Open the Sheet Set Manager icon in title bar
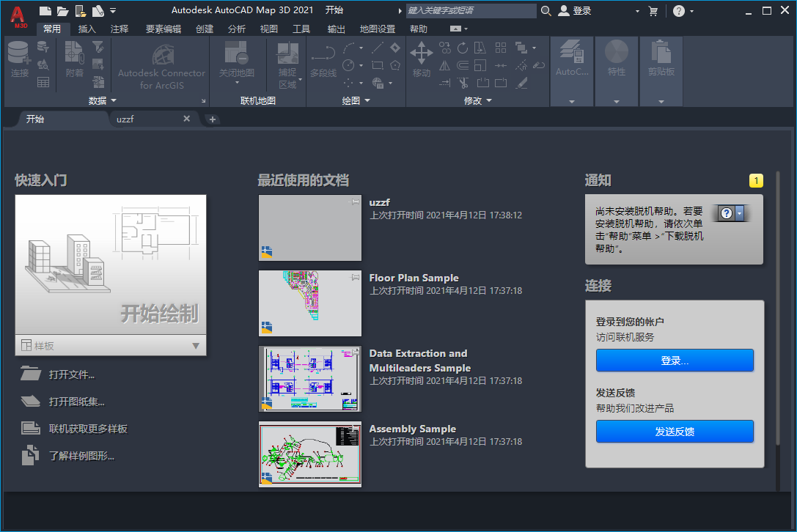The width and height of the screenshot is (797, 532). pos(98,10)
